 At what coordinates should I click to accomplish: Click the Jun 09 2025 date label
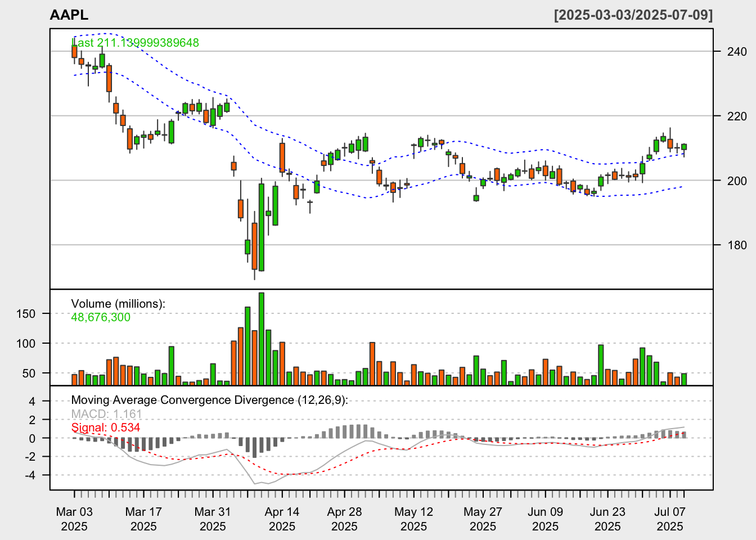click(x=545, y=519)
